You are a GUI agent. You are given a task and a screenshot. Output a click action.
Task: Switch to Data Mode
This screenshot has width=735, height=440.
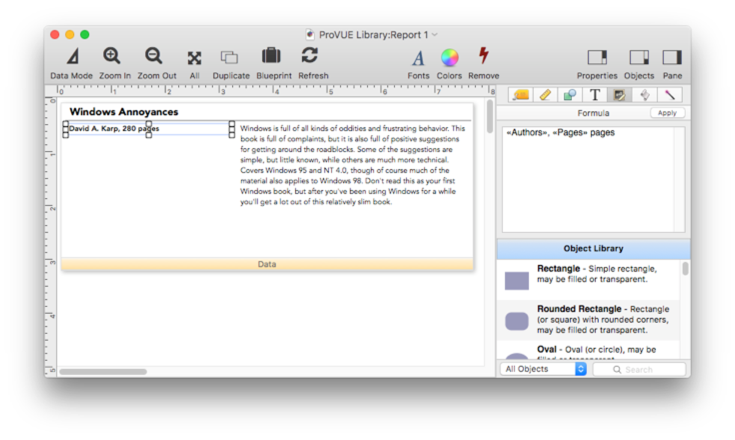pos(72,63)
